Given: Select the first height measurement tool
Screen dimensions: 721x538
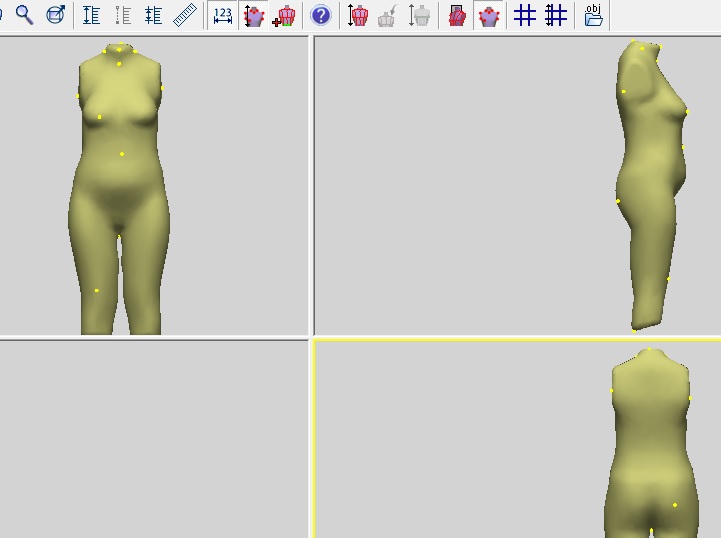Looking at the screenshot, I should [x=91, y=15].
